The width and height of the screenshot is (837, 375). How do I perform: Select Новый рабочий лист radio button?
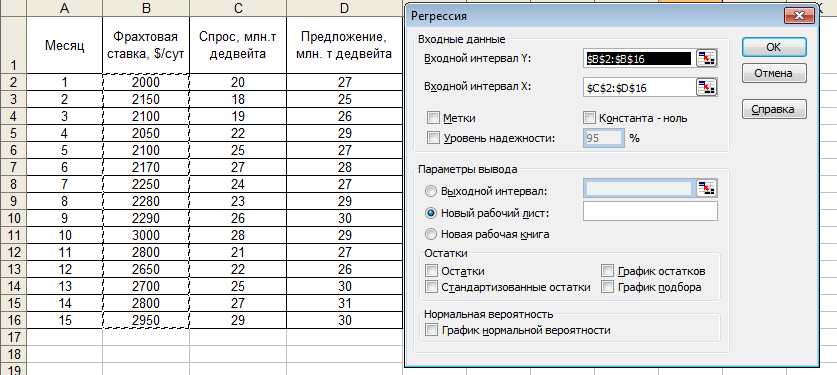tap(431, 213)
